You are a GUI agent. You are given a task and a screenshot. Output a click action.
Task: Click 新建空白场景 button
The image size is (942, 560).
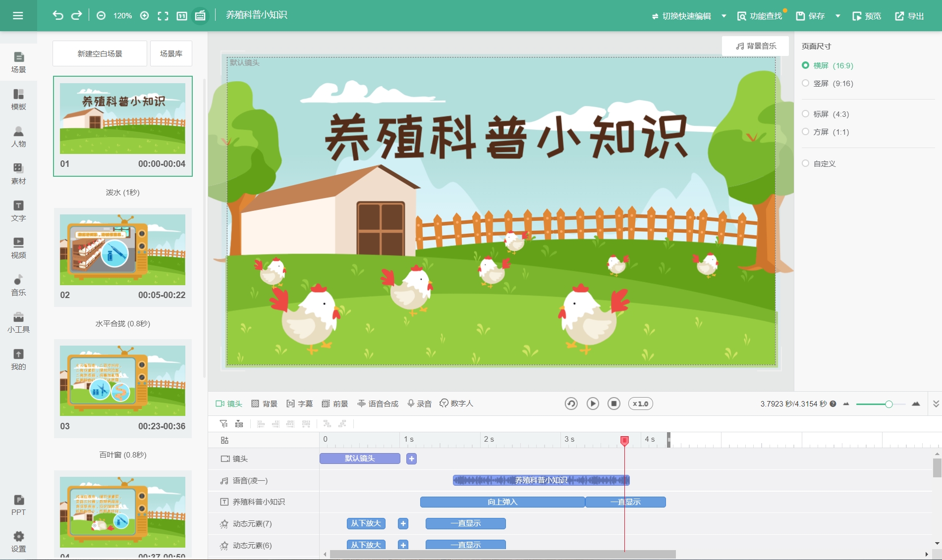tap(100, 53)
